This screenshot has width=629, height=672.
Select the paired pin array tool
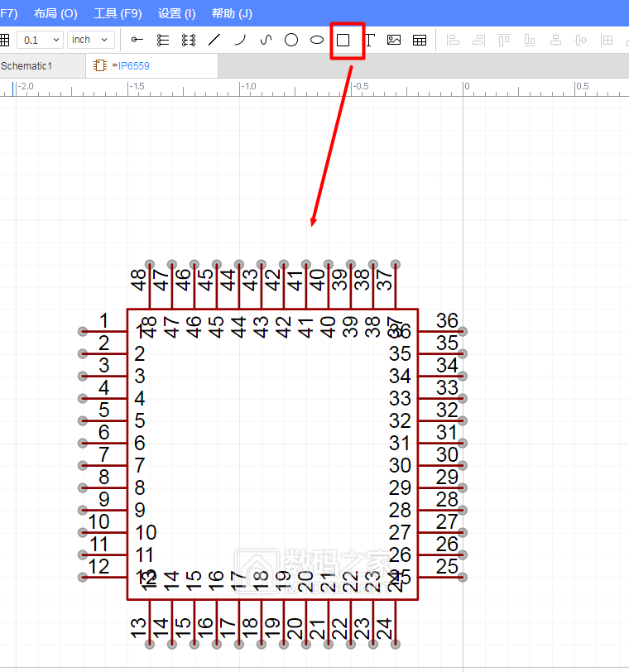(189, 40)
